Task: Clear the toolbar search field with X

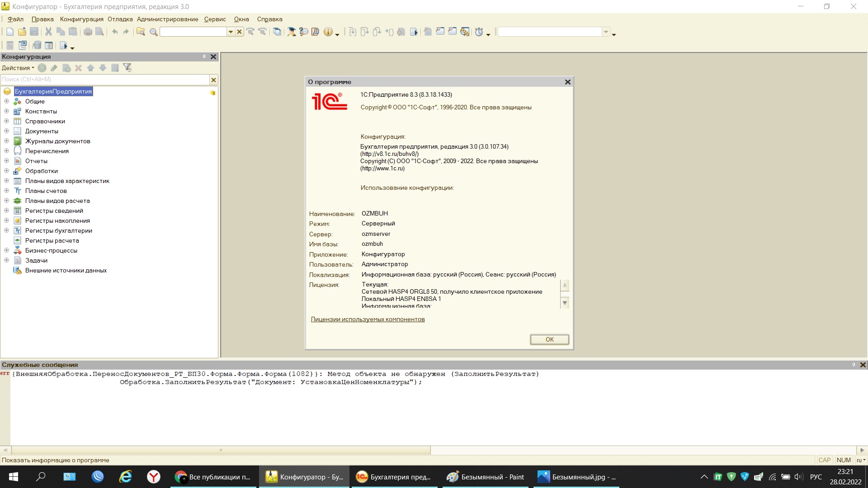Action: [x=240, y=32]
